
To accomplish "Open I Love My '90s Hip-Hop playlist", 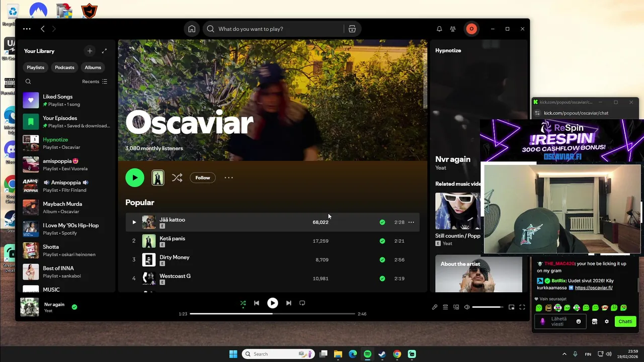I will [66, 229].
